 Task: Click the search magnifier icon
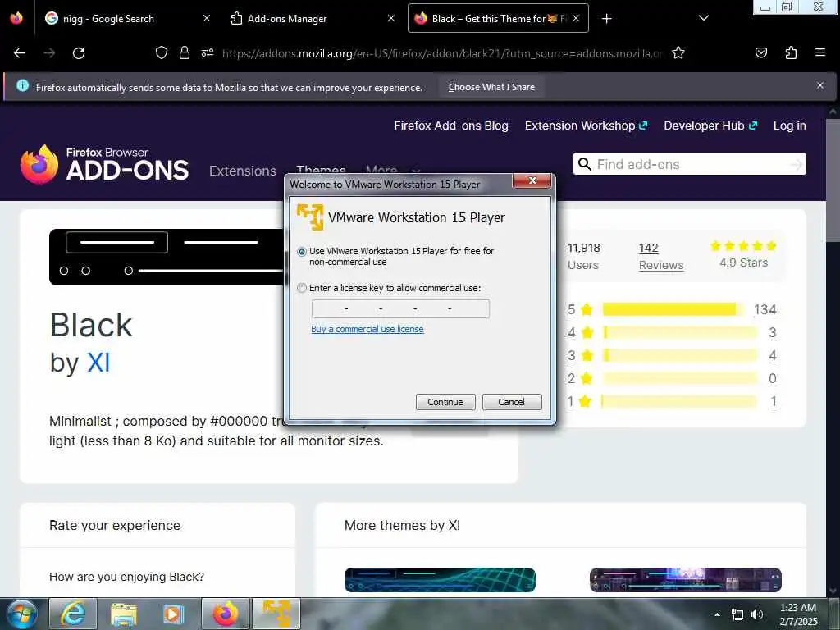pos(584,164)
